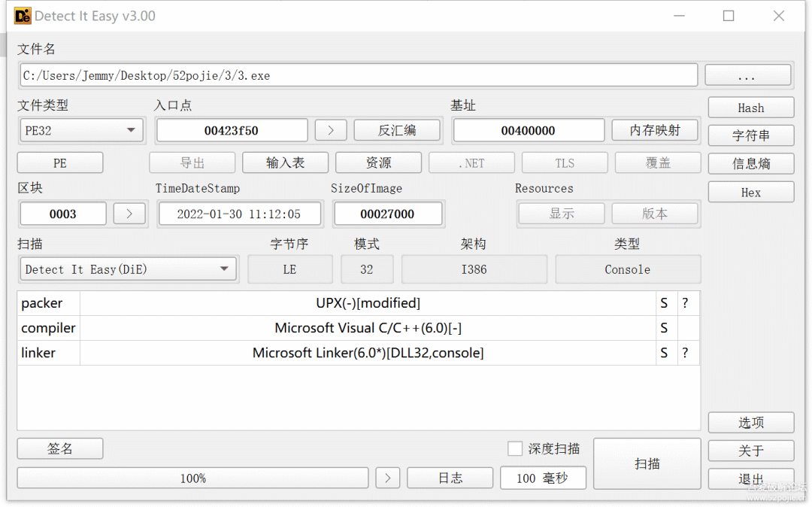Click the arrow button next to entry point

pos(330,130)
